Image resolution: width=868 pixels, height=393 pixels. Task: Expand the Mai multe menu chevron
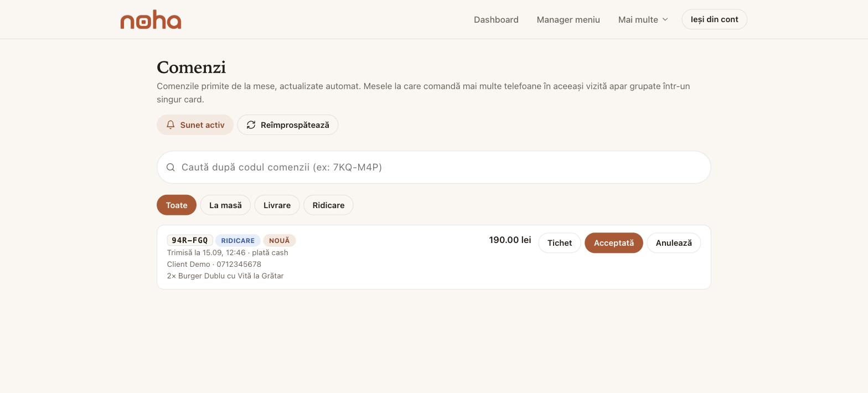pyautogui.click(x=665, y=19)
